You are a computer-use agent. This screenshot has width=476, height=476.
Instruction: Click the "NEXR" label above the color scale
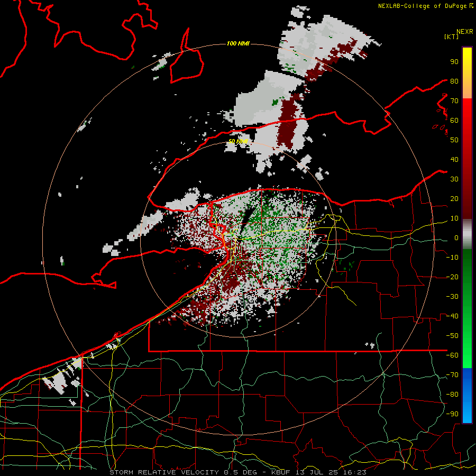464,32
